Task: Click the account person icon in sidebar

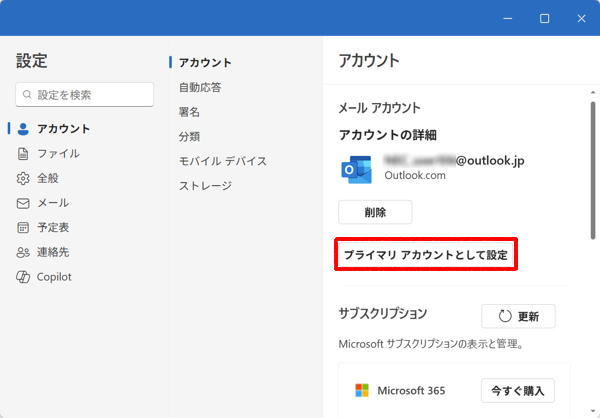Action: [x=23, y=129]
